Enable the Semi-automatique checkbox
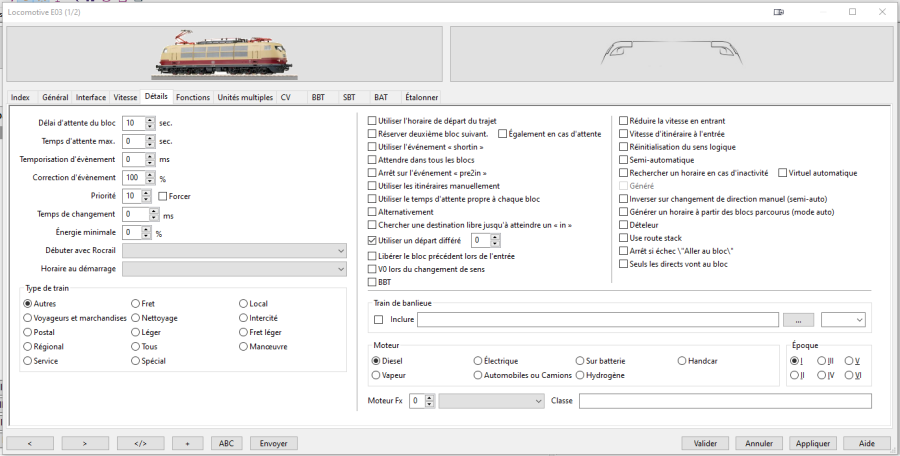900x456 pixels. pos(624,160)
